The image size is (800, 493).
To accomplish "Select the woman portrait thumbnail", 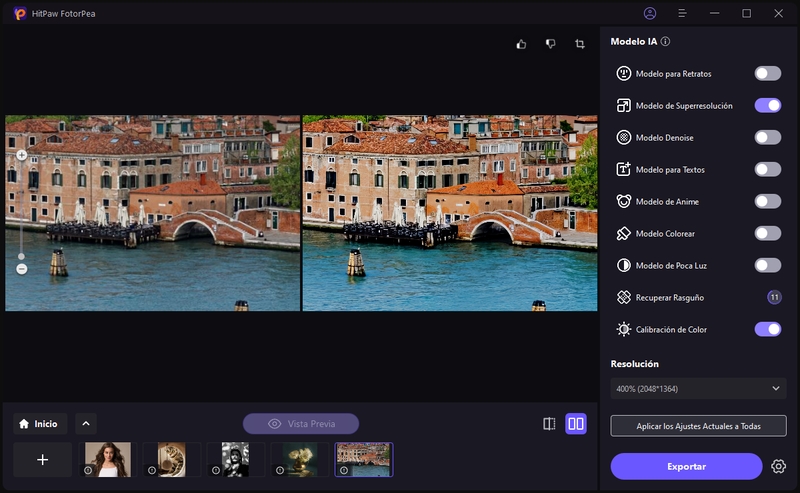I will coord(107,459).
